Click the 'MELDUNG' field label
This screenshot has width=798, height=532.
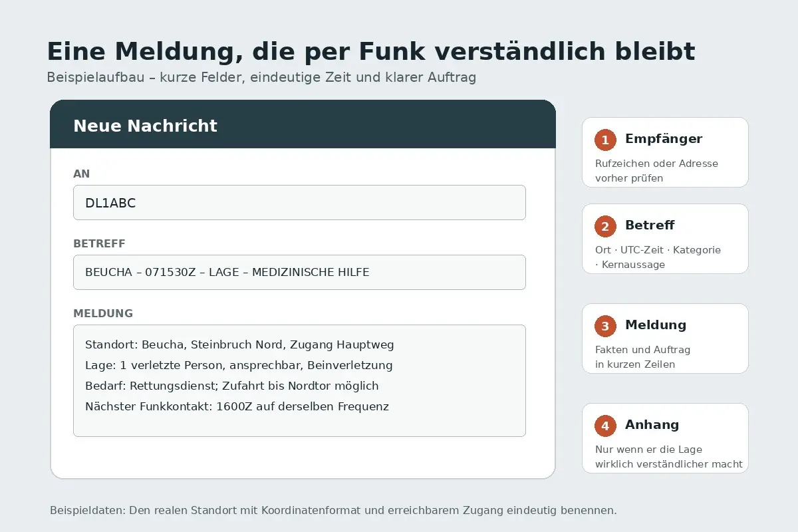point(103,314)
